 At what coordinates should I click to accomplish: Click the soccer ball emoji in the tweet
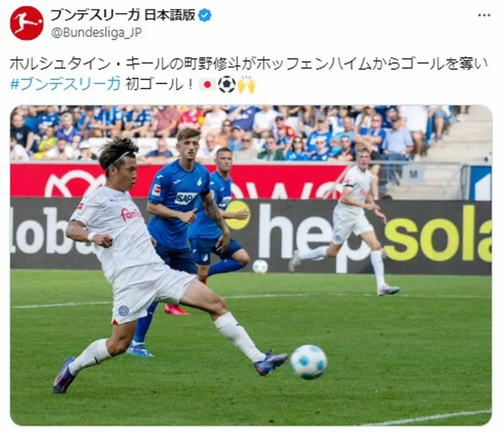[x=227, y=85]
